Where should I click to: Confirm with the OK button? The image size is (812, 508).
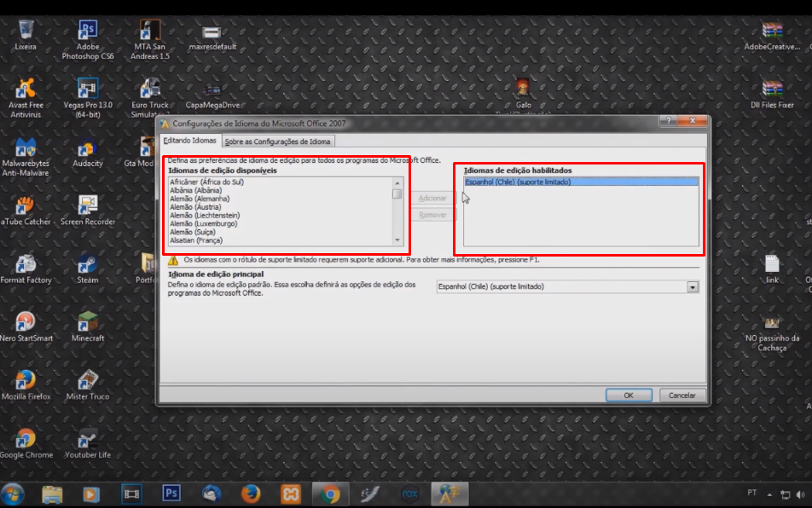click(629, 395)
